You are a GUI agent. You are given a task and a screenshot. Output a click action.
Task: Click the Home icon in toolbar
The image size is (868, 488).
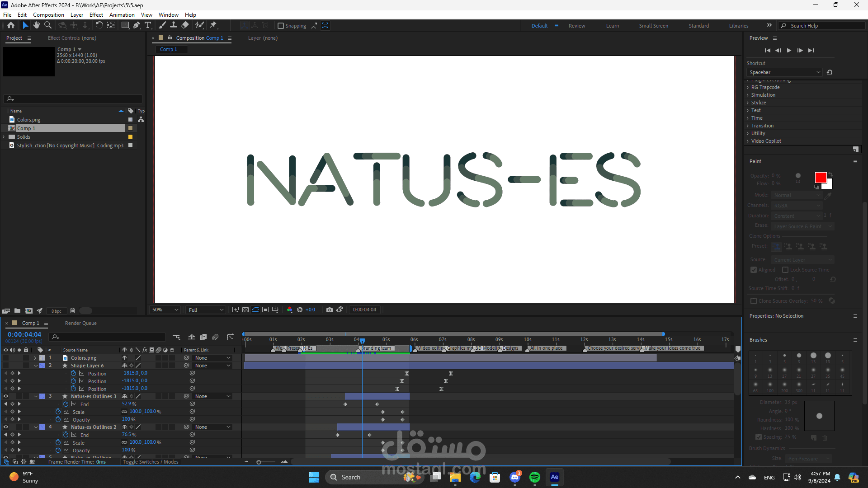click(x=11, y=25)
